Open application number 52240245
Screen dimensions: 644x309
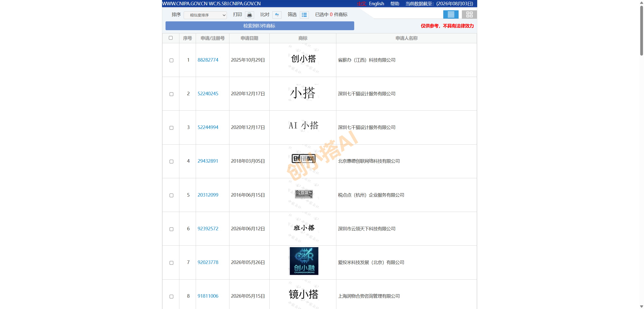pos(208,94)
